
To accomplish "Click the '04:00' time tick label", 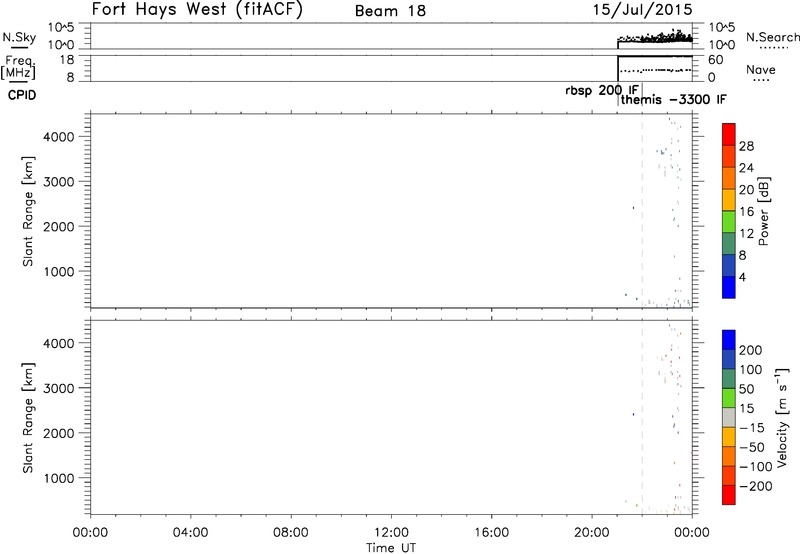I will point(190,533).
